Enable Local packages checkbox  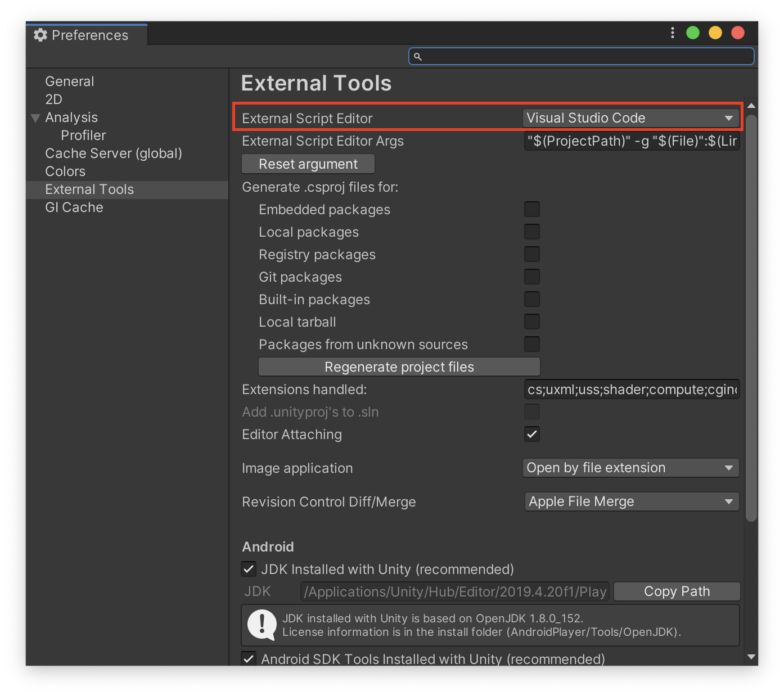[532, 232]
